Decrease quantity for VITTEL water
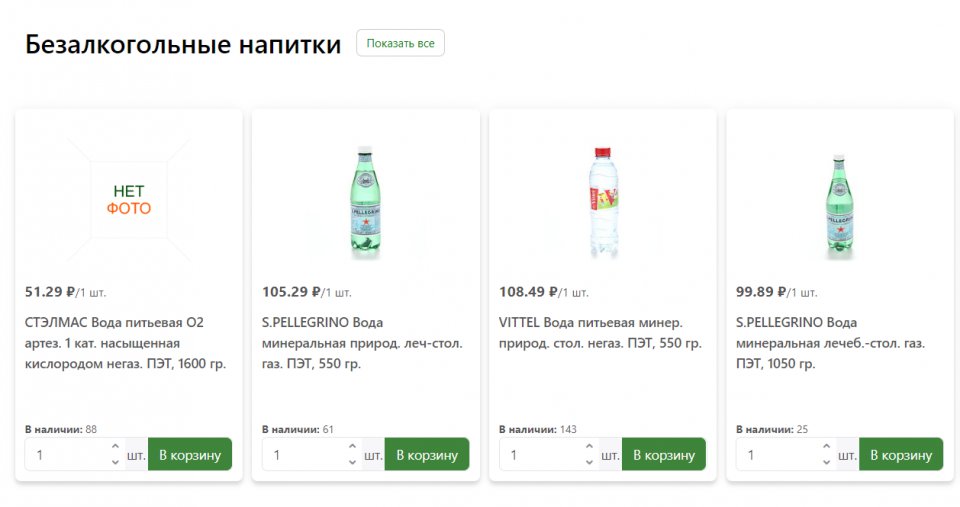The width and height of the screenshot is (960, 507). tap(589, 462)
